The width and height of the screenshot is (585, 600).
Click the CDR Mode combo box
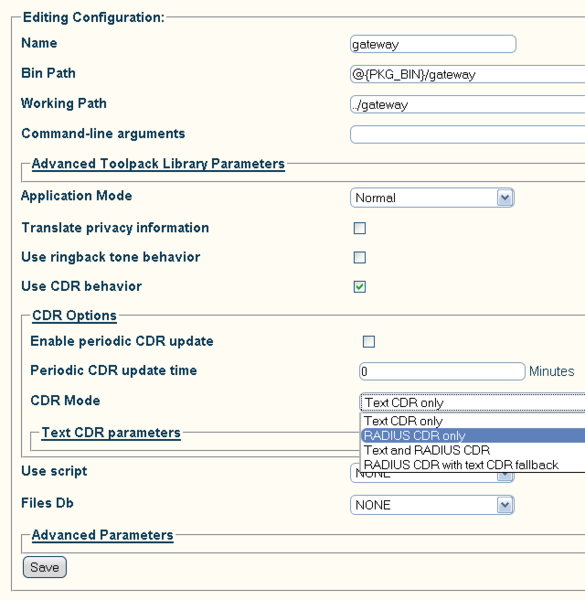[x=472, y=403]
